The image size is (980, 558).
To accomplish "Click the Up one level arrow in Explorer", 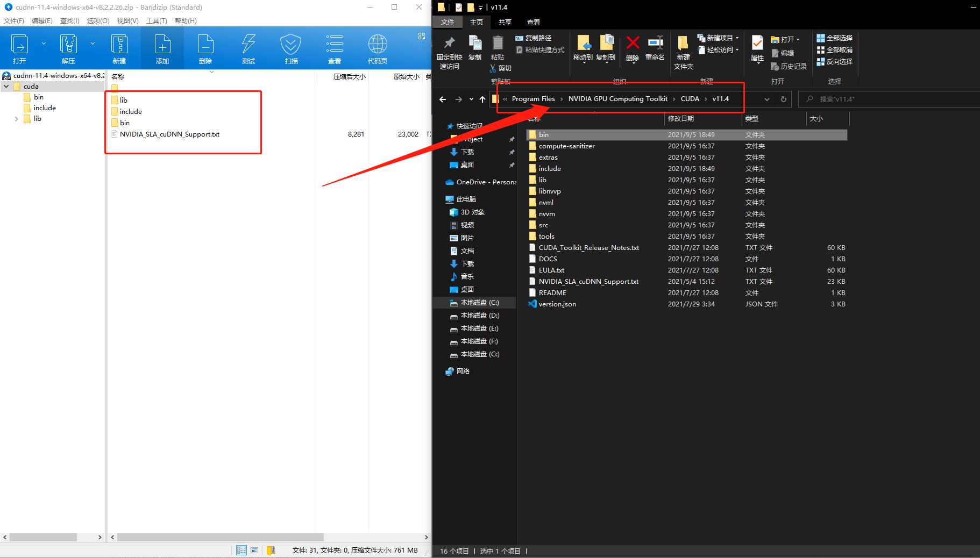I will coord(482,99).
